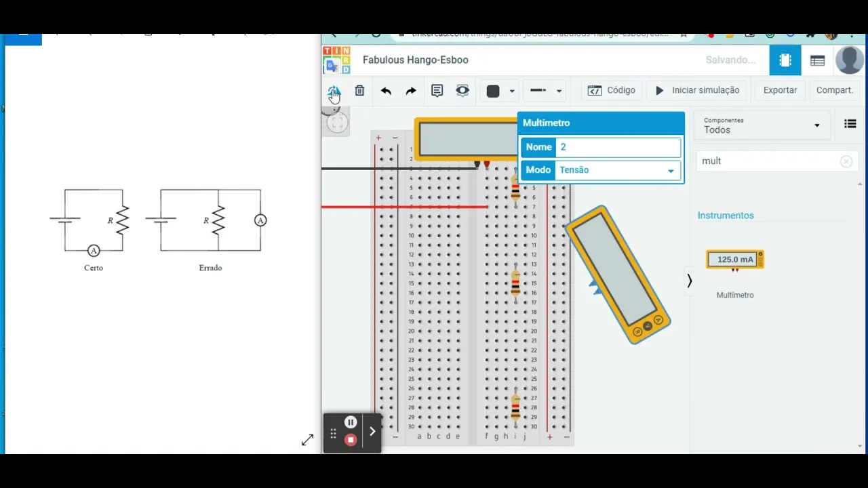Click the rotate component icon
Viewport: 868px width, 488px height.
(x=334, y=91)
